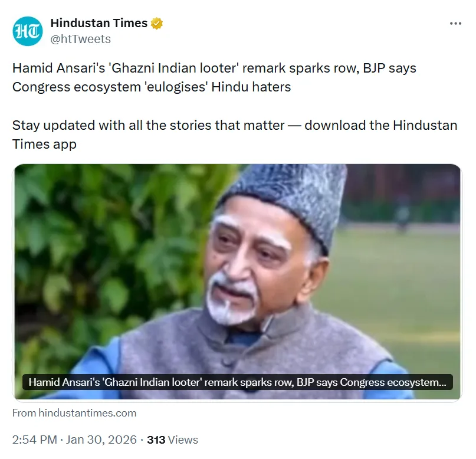View the 313 Views count
The image size is (476, 459).
[x=172, y=440]
